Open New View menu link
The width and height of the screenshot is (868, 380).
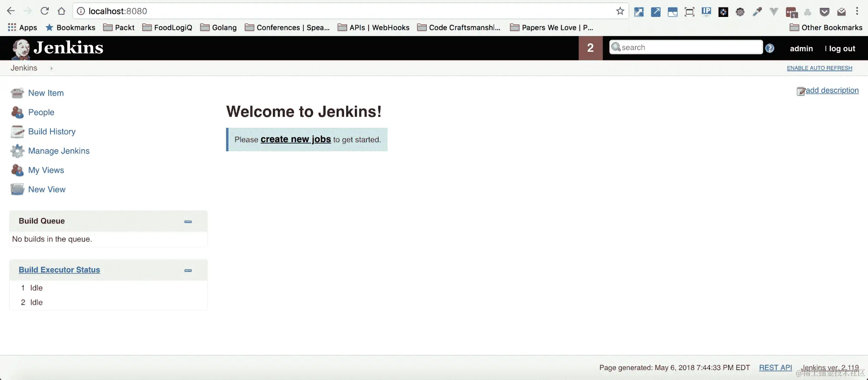pyautogui.click(x=47, y=190)
